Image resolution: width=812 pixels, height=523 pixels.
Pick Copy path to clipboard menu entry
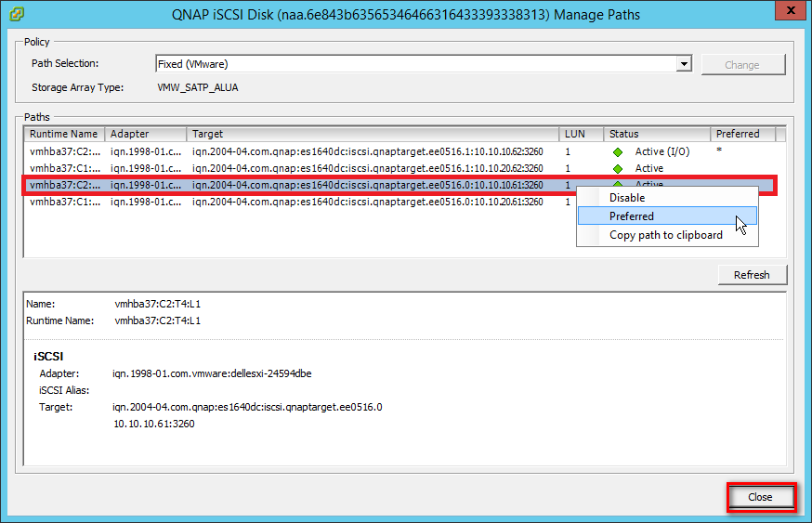[665, 235]
